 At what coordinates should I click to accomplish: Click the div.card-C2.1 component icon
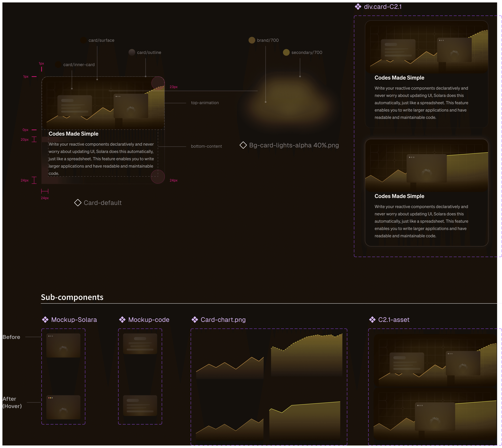click(358, 7)
